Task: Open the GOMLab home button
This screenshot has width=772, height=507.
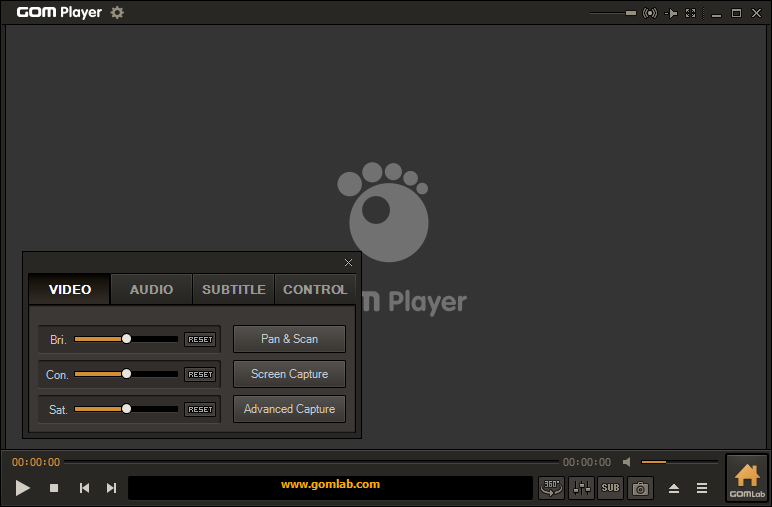Action: pyautogui.click(x=747, y=480)
